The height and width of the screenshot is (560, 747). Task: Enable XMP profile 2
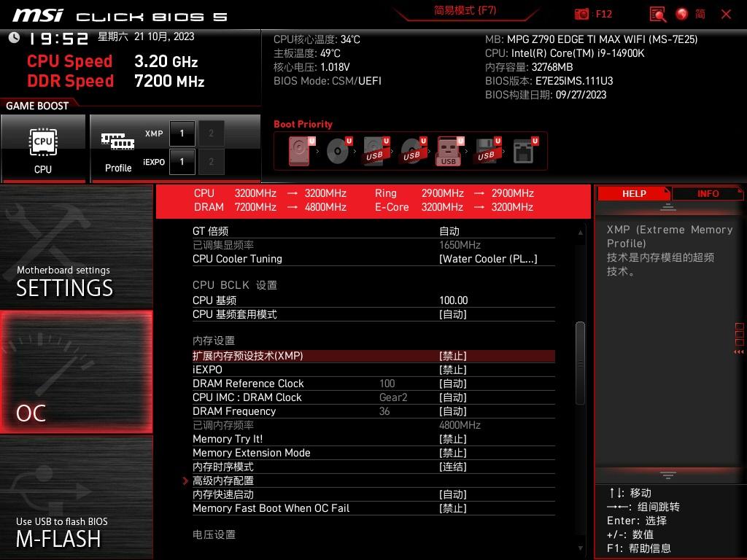pyautogui.click(x=211, y=133)
